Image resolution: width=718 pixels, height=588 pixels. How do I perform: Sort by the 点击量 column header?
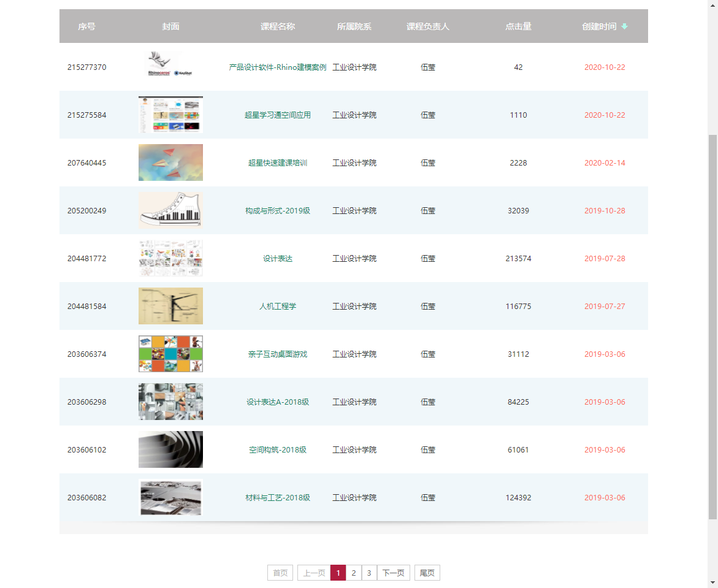coord(518,26)
